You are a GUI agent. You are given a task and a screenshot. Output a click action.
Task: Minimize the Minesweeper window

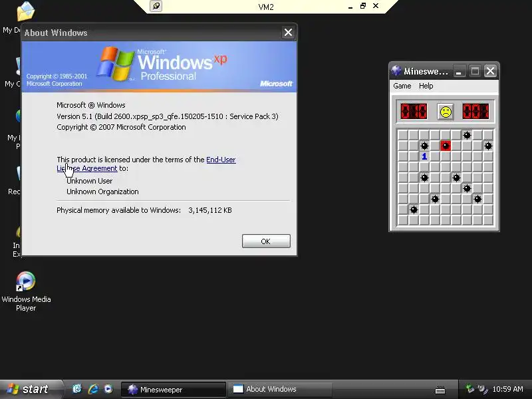click(x=459, y=71)
